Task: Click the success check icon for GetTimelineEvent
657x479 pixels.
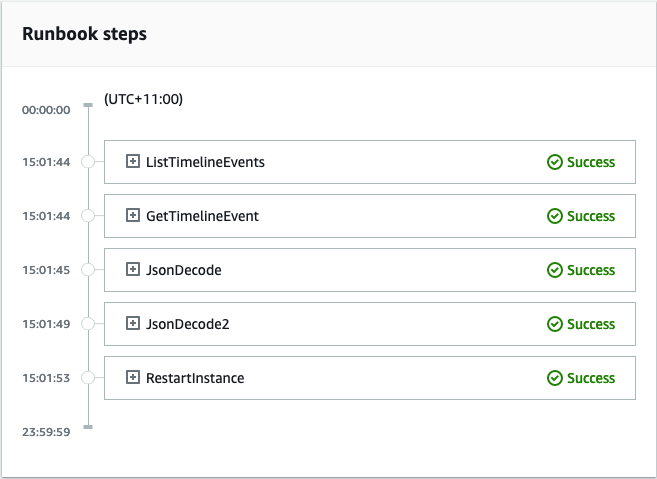Action: tap(555, 216)
